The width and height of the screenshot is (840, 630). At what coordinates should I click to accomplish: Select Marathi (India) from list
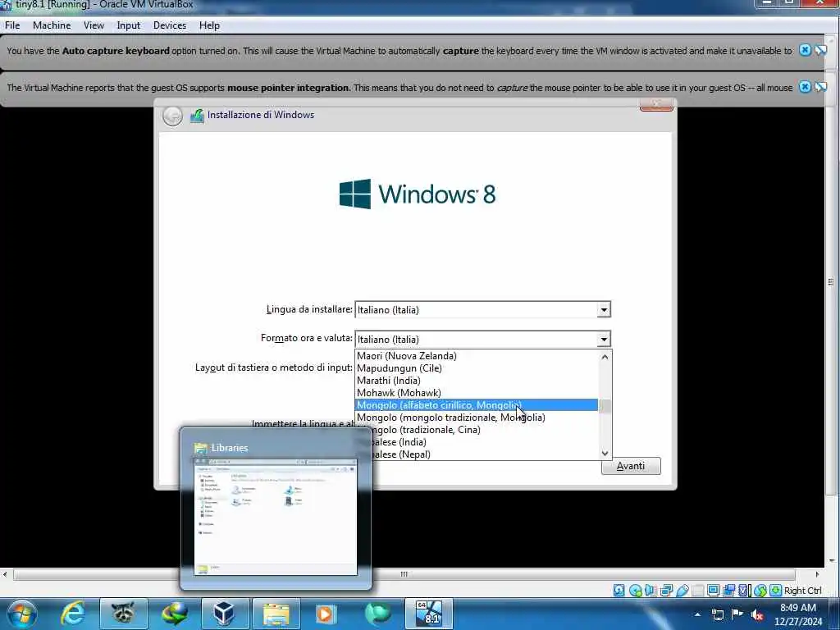pos(477,381)
